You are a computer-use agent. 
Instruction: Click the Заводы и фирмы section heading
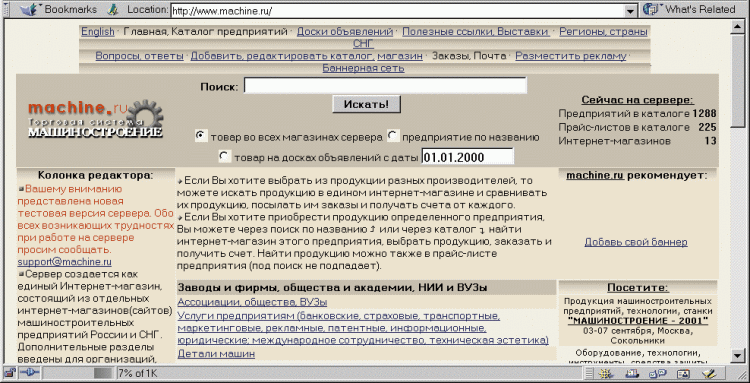[332, 288]
